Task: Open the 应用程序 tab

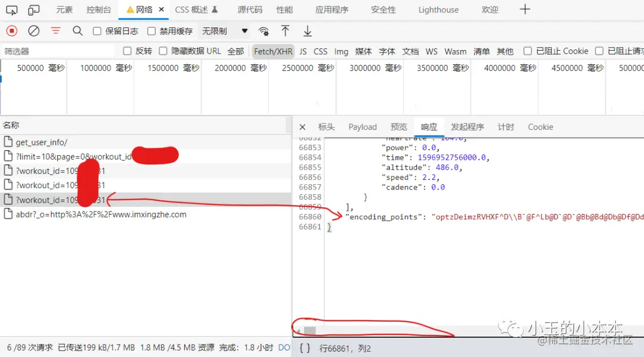Action: (x=332, y=10)
